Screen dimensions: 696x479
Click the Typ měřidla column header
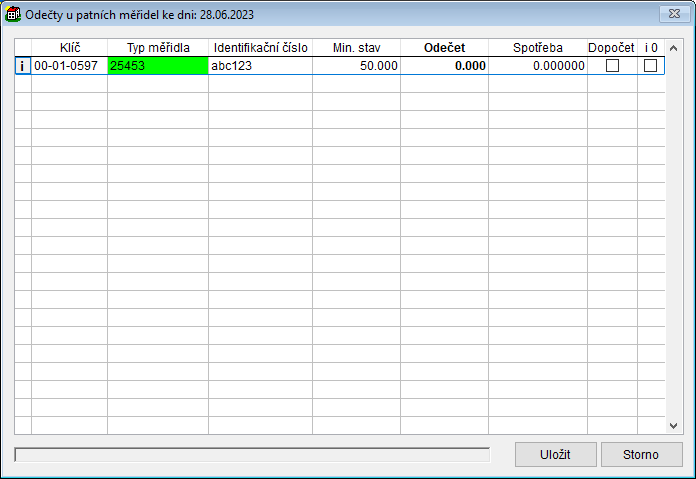point(158,47)
